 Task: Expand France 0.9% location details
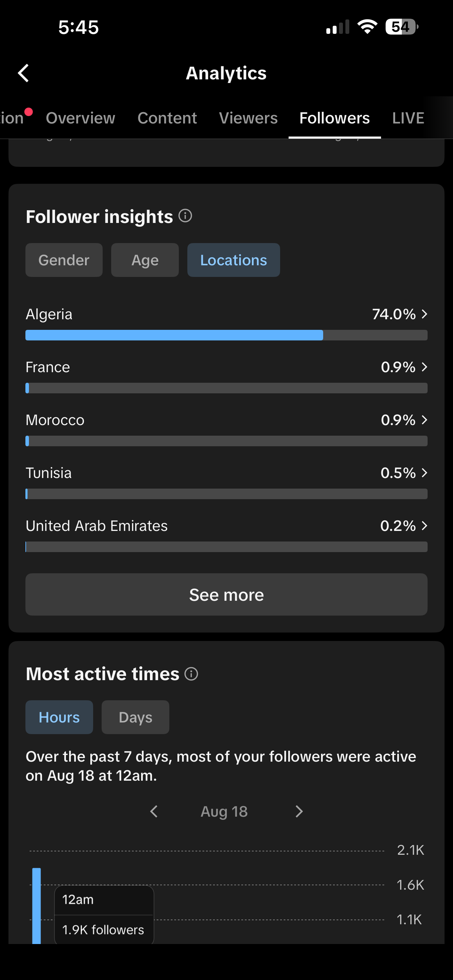(x=424, y=367)
